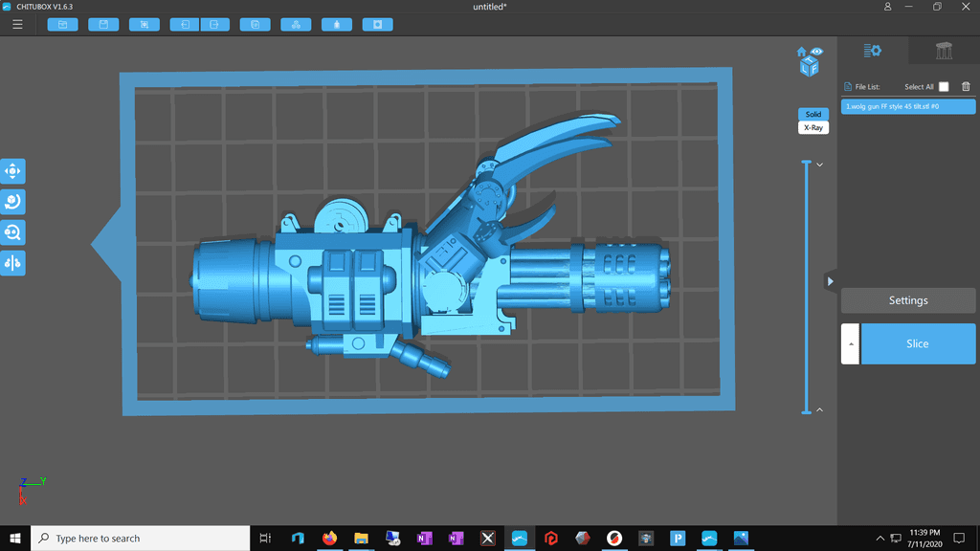This screenshot has height=551, width=980.
Task: Select the Rotate tool
Action: pos(12,201)
